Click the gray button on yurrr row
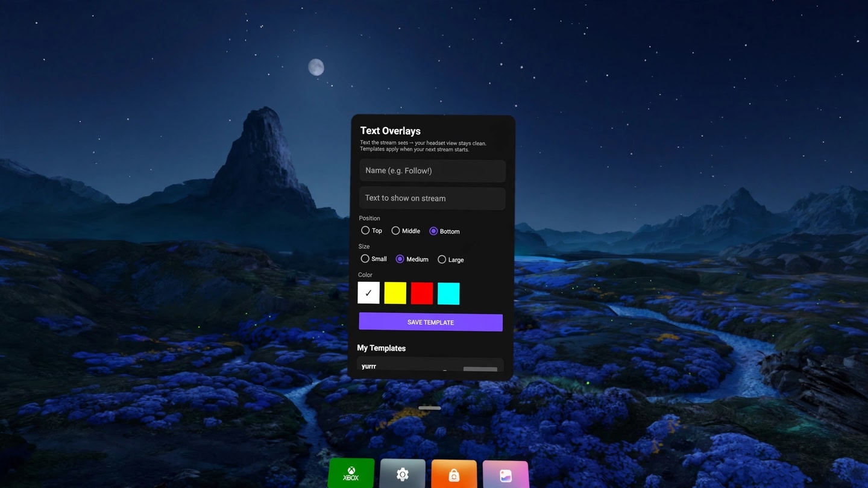 pos(480,369)
